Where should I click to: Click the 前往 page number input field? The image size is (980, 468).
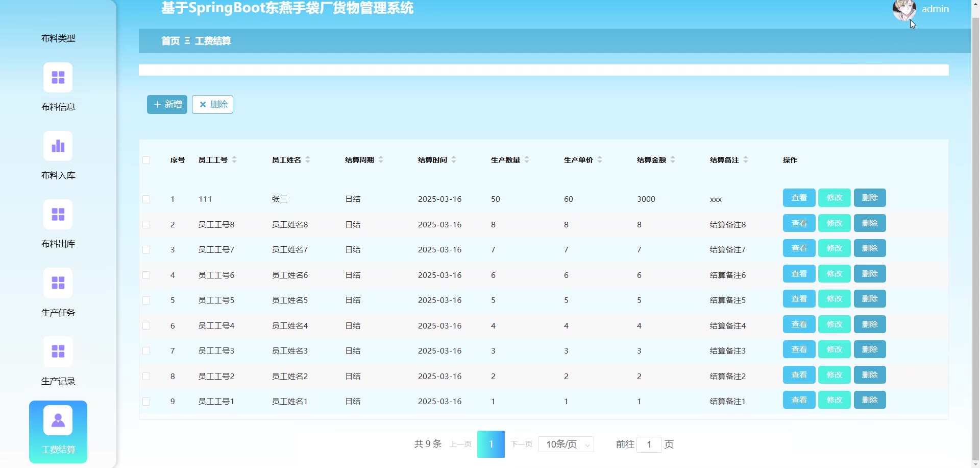click(649, 444)
